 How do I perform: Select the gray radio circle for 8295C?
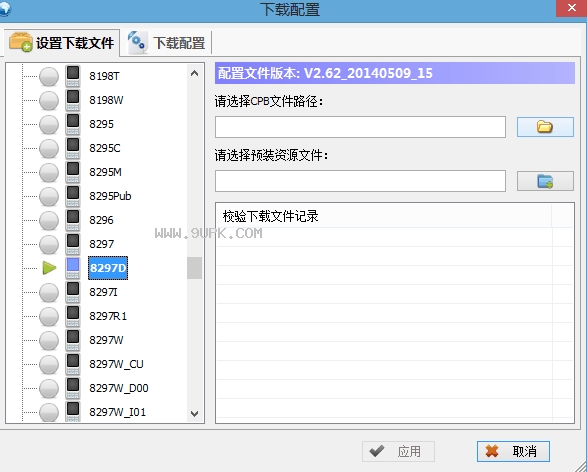click(49, 149)
